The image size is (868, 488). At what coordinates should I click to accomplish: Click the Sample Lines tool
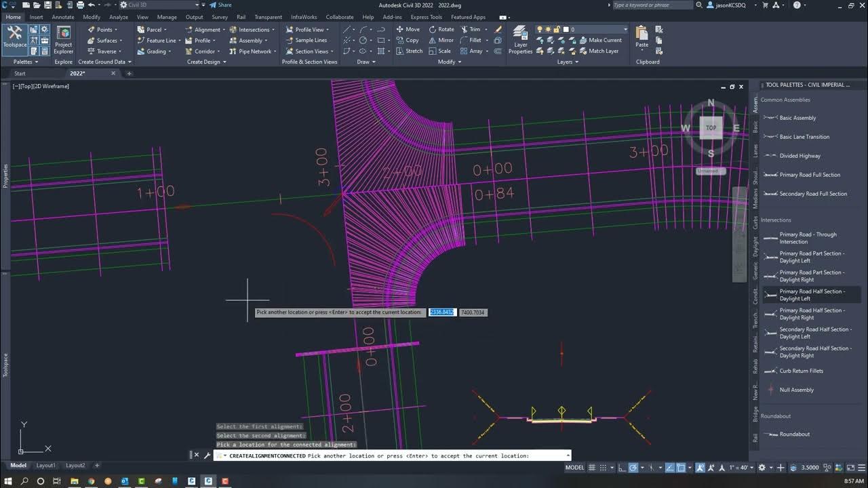click(x=306, y=40)
